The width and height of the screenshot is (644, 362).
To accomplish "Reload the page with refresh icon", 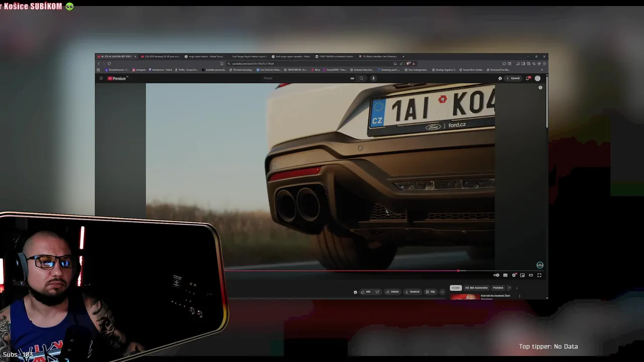I will click(x=109, y=64).
